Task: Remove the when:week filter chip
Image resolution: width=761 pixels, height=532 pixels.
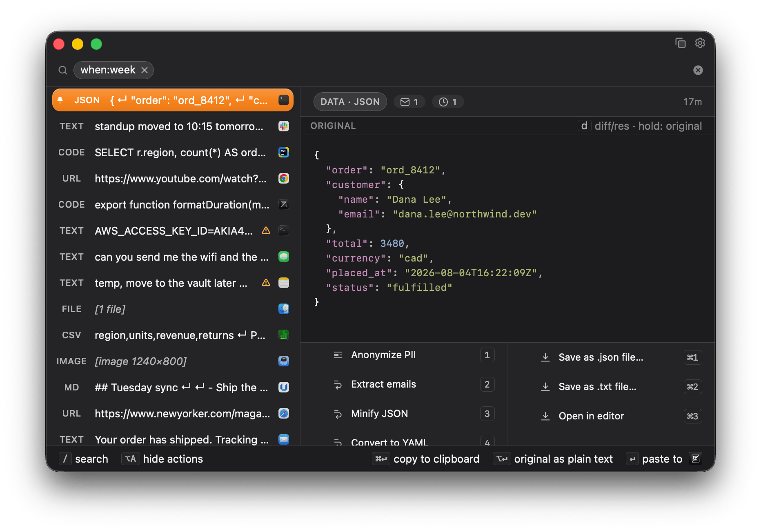Action: (145, 70)
